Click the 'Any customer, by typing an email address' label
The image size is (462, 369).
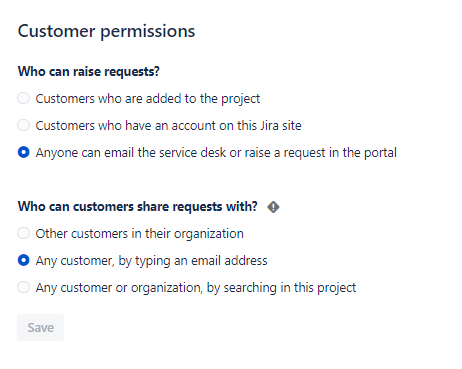[x=151, y=261]
